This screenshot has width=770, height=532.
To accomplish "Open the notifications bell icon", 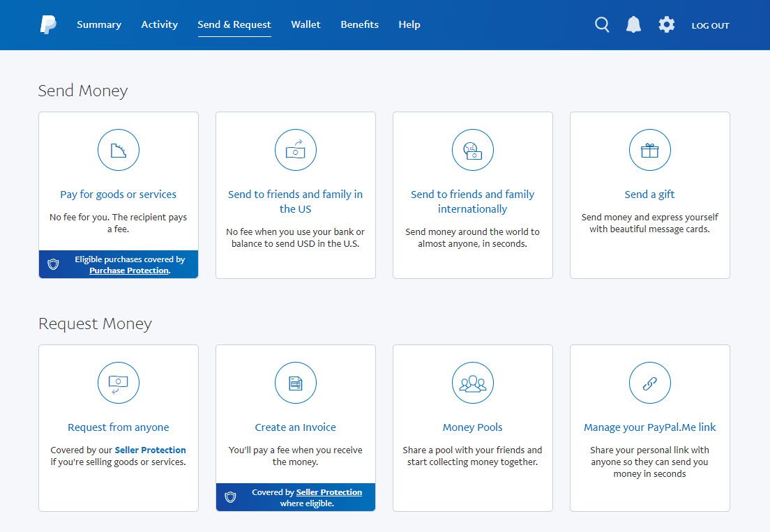I will coord(633,25).
